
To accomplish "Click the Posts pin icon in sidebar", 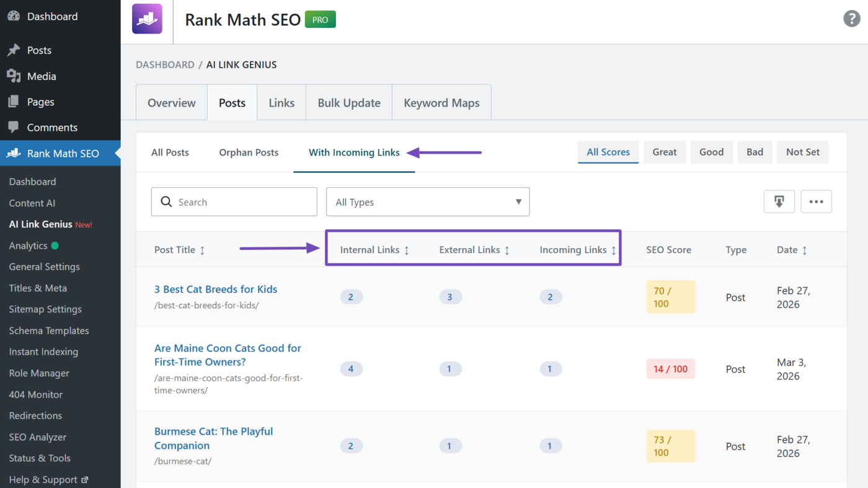I will [14, 50].
